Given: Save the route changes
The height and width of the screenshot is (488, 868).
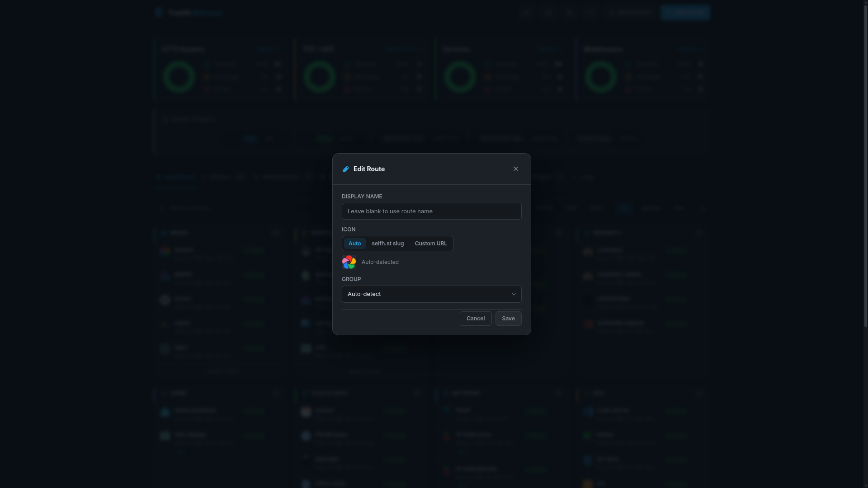Looking at the screenshot, I should [x=508, y=319].
